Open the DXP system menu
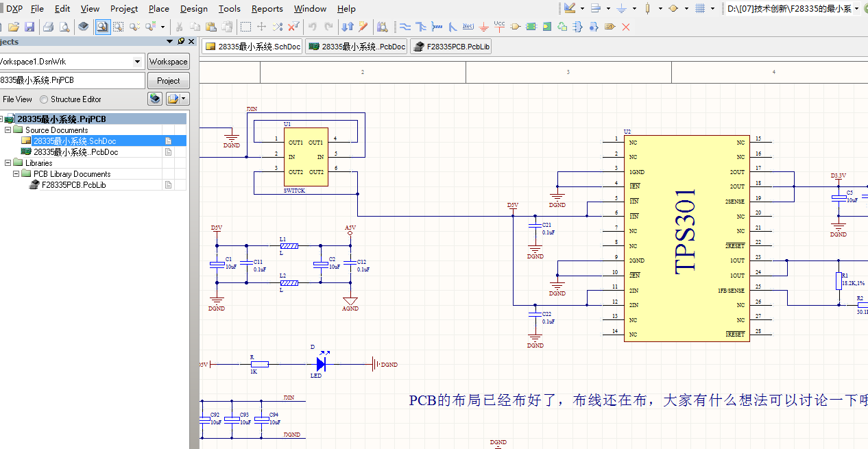Screen dimensions: 868x449 (x=14, y=8)
